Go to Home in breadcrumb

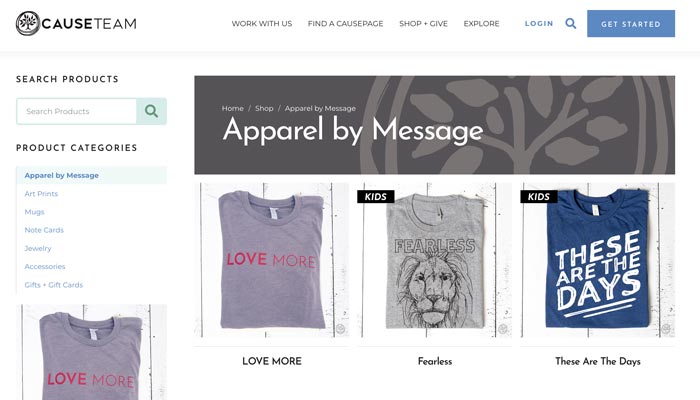pos(233,108)
